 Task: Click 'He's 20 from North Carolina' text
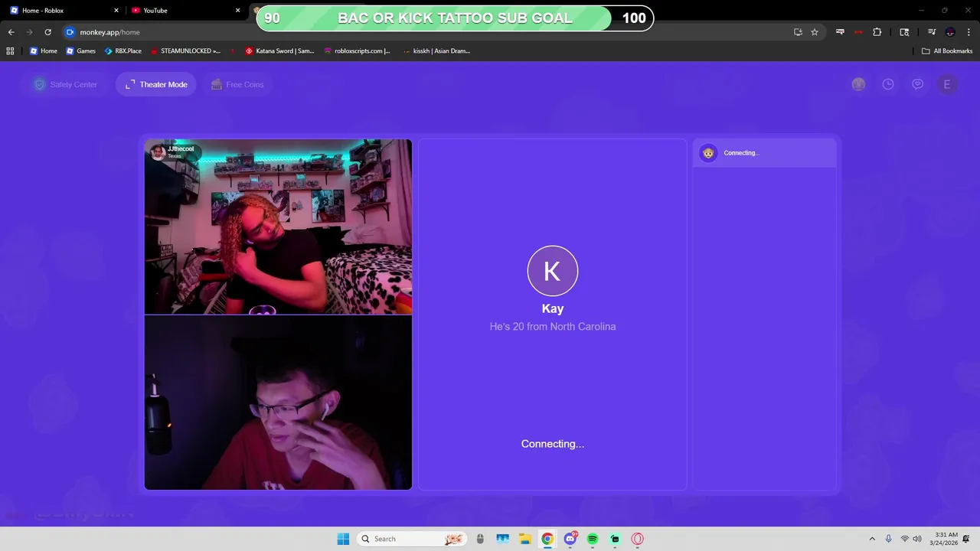(x=553, y=327)
